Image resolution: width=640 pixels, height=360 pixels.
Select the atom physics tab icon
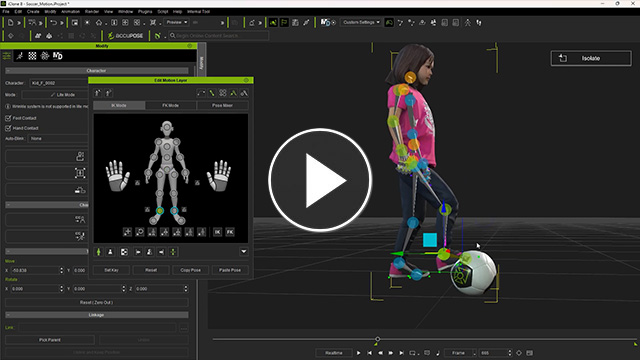point(45,56)
